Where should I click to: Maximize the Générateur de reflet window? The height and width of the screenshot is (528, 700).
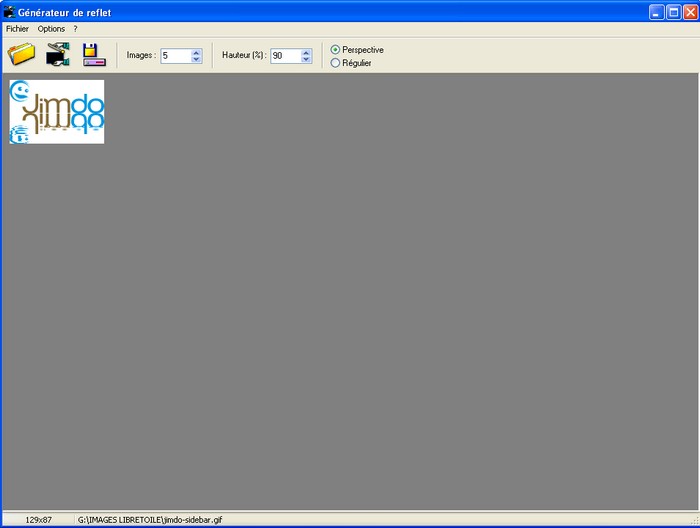673,12
